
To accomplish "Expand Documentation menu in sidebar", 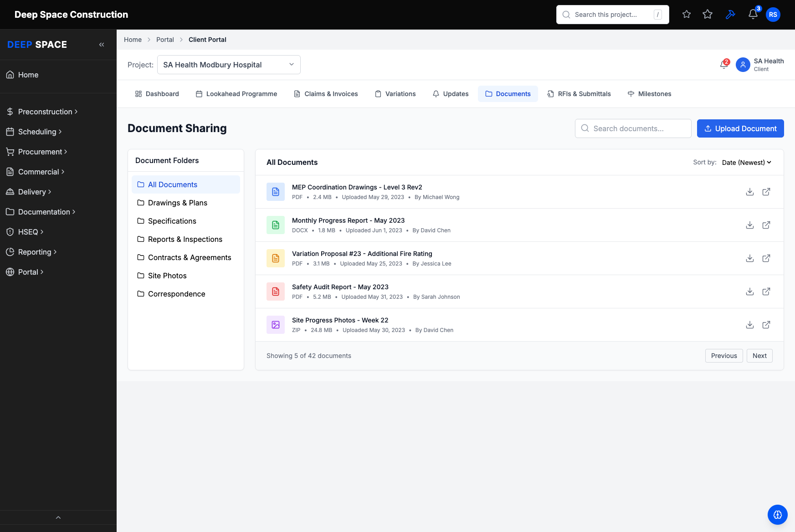I will pos(41,212).
